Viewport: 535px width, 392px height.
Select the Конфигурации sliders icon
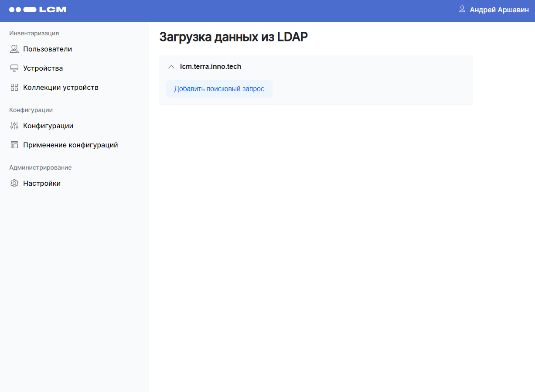(14, 126)
